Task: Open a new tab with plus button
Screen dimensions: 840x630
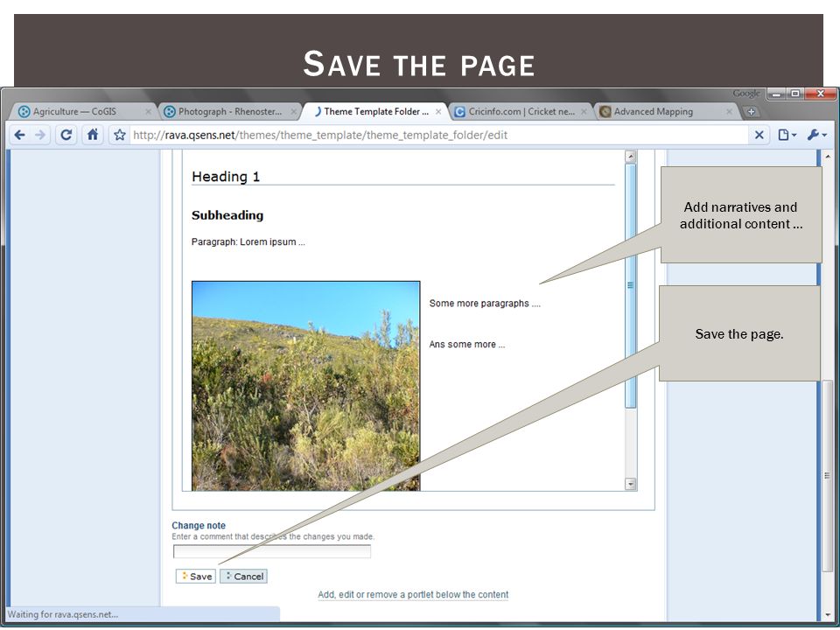Action: coord(751,111)
